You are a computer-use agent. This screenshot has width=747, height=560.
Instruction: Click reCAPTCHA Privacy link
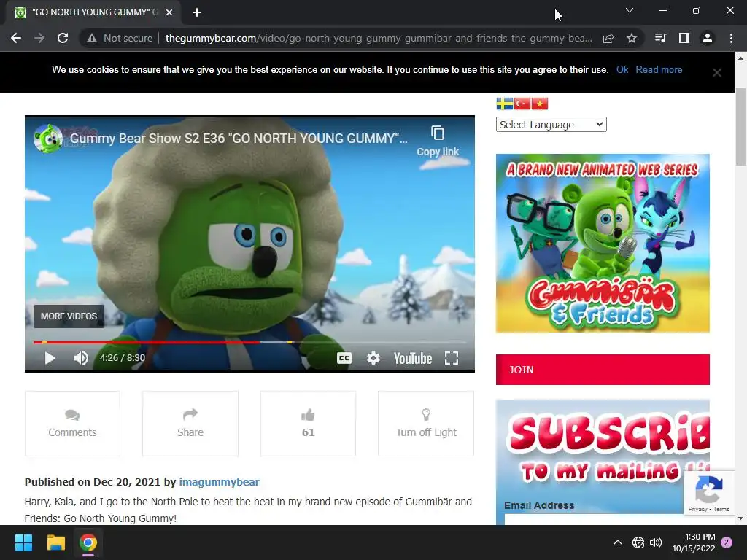click(x=697, y=509)
